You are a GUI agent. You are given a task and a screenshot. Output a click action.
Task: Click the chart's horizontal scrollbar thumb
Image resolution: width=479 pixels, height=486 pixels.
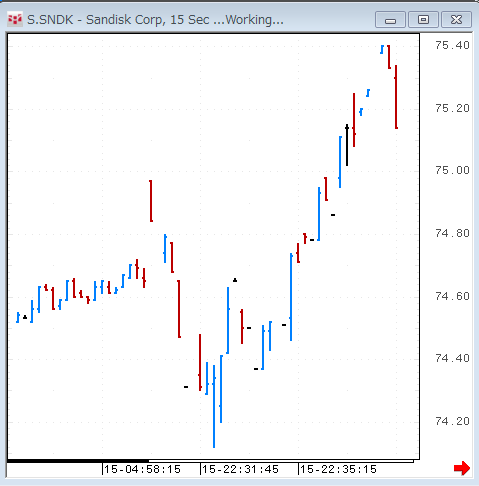pos(78,461)
